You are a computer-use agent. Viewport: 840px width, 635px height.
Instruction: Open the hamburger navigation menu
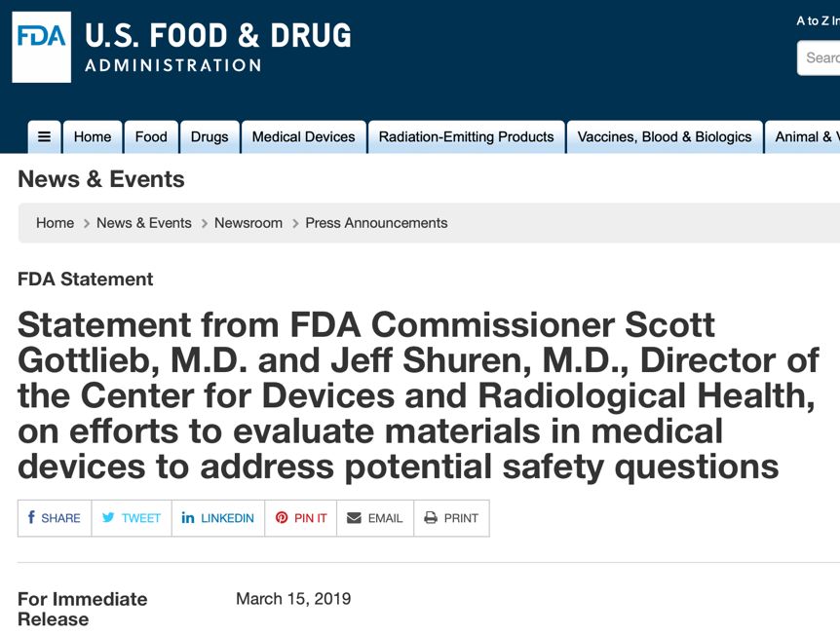click(44, 137)
